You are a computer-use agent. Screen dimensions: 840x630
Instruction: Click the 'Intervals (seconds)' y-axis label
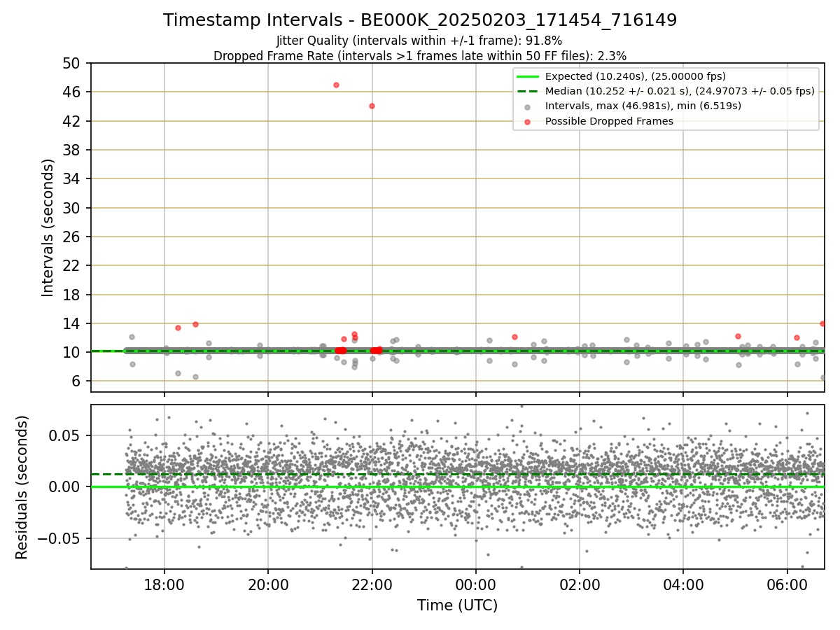[x=48, y=227]
